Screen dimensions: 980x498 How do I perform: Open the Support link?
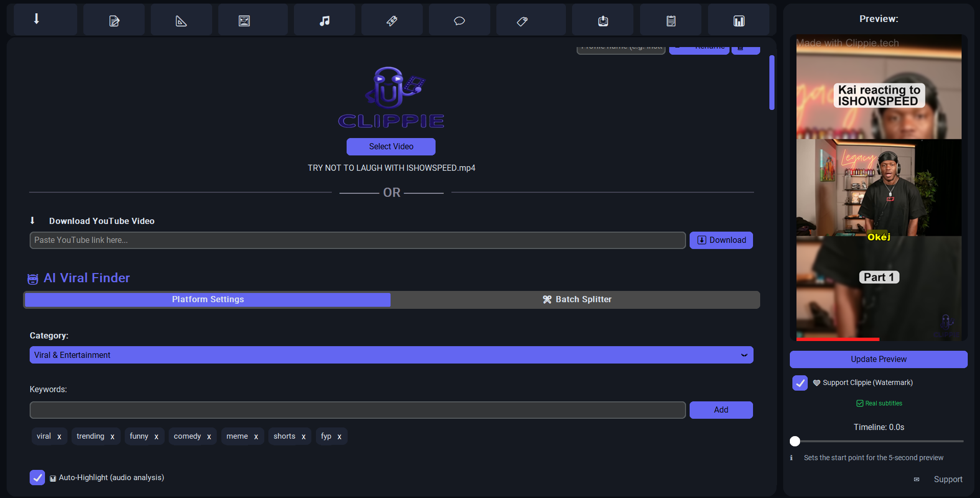[x=948, y=480]
